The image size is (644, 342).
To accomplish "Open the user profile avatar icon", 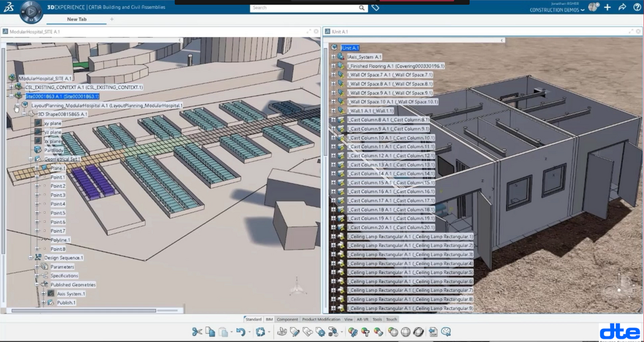I will (593, 6).
